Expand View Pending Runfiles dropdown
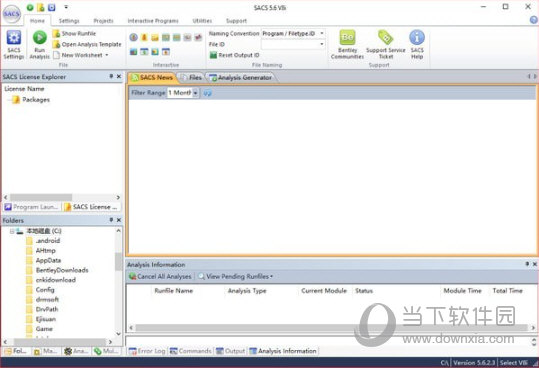Image resolution: width=539 pixels, height=368 pixels. point(272,277)
